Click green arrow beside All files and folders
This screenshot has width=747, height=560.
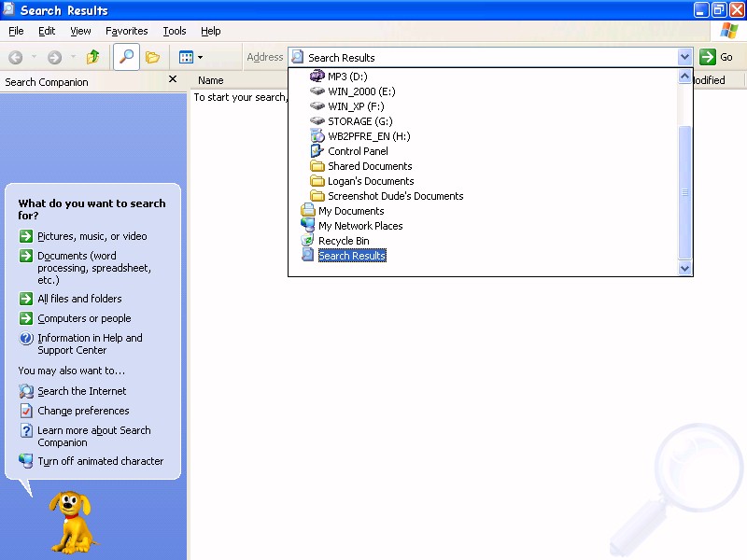(x=26, y=299)
